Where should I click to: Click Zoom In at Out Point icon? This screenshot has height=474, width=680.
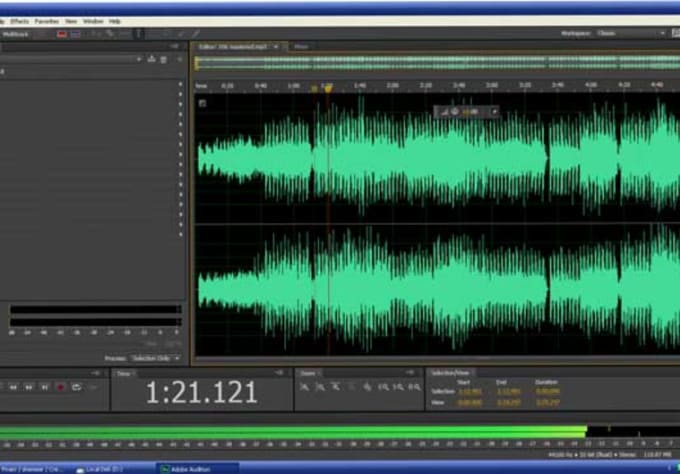pos(399,387)
